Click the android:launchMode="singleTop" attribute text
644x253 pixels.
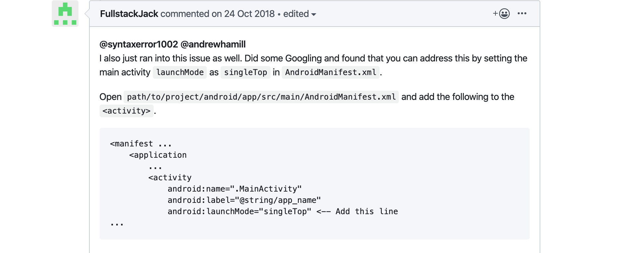[x=239, y=211]
